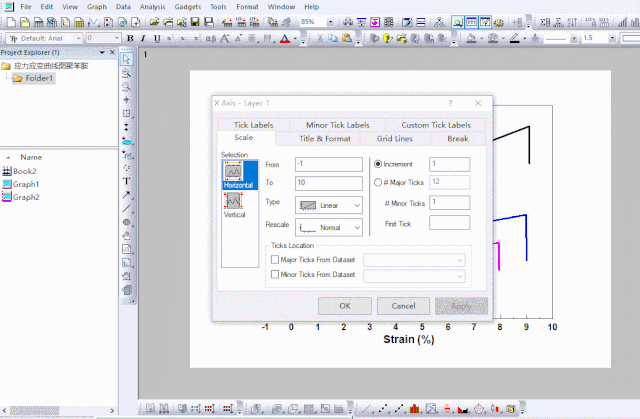Click the Underline formatting button
The height and width of the screenshot is (419, 640).
tap(157, 39)
